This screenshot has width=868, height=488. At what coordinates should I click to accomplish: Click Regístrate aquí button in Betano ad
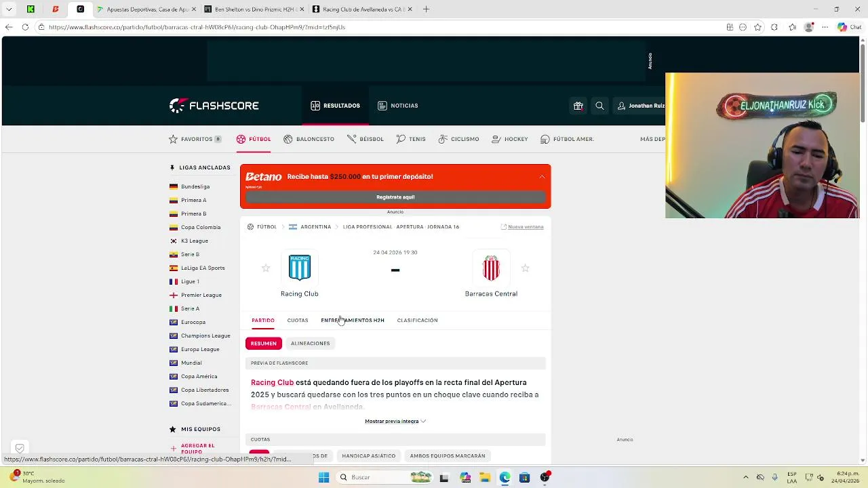pos(395,197)
